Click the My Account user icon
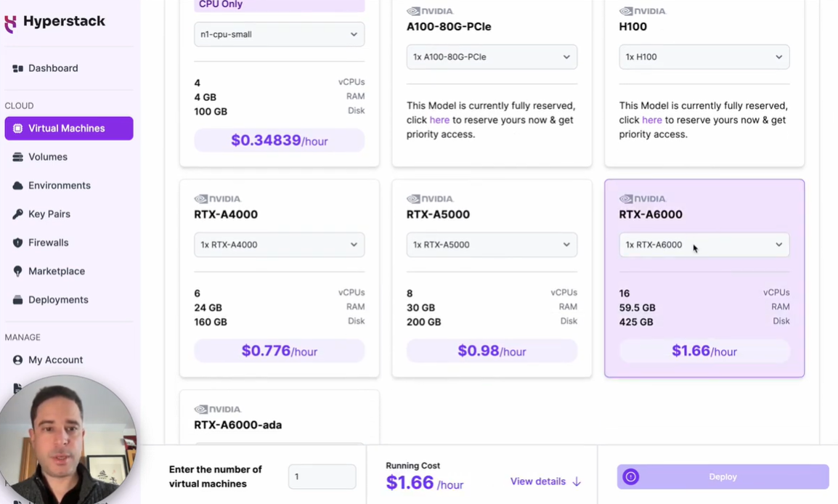Viewport: 838px width, 504px height. coord(17,360)
